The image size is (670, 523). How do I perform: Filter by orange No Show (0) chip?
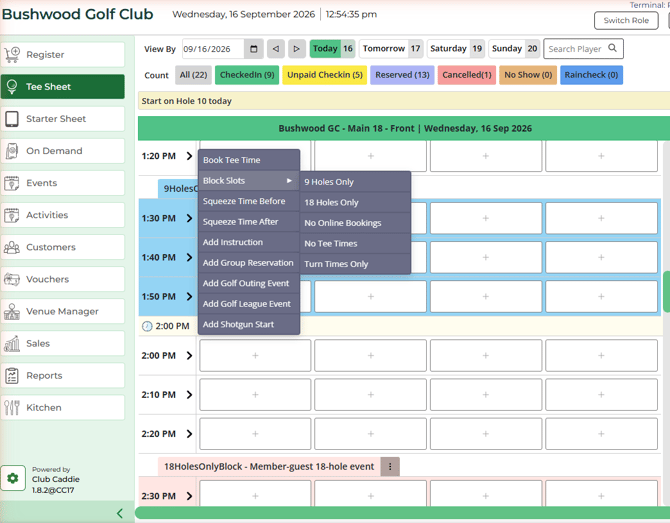point(528,75)
